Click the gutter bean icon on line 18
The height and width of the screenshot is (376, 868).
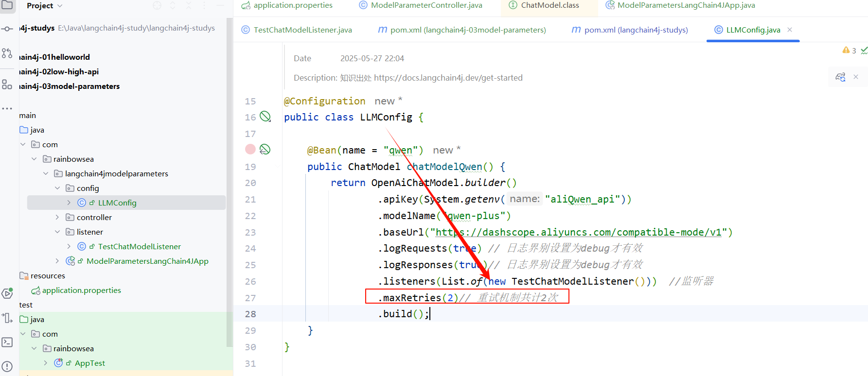pyautogui.click(x=265, y=150)
